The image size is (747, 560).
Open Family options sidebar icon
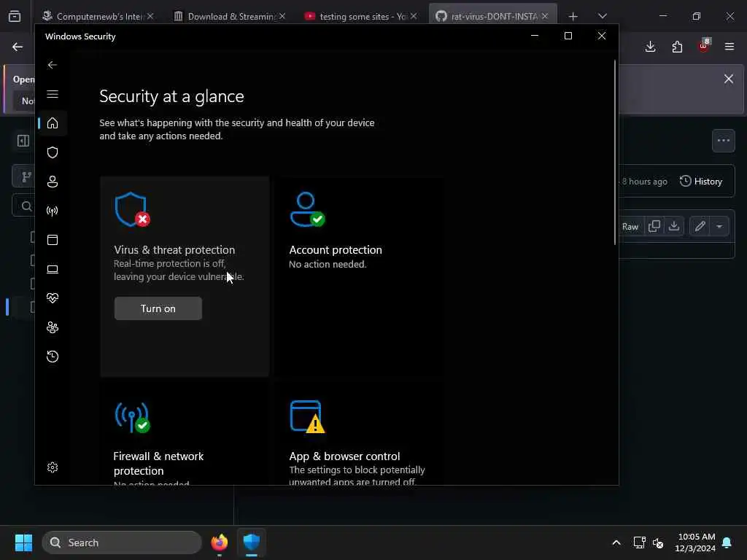click(x=53, y=327)
